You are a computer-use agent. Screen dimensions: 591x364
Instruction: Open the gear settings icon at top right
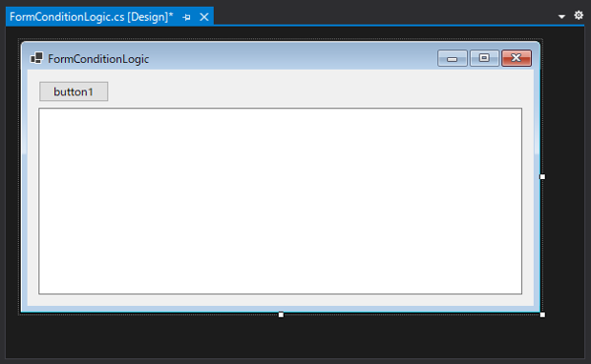pyautogui.click(x=578, y=15)
